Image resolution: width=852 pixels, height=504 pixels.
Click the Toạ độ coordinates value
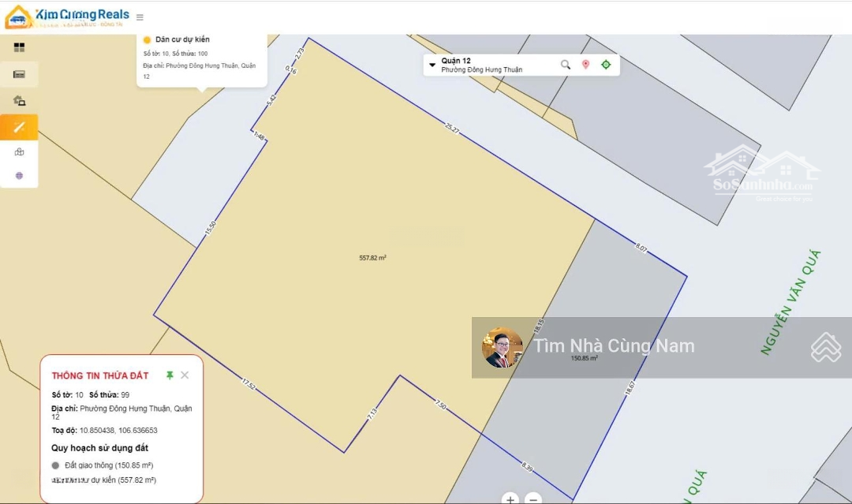[x=118, y=430]
